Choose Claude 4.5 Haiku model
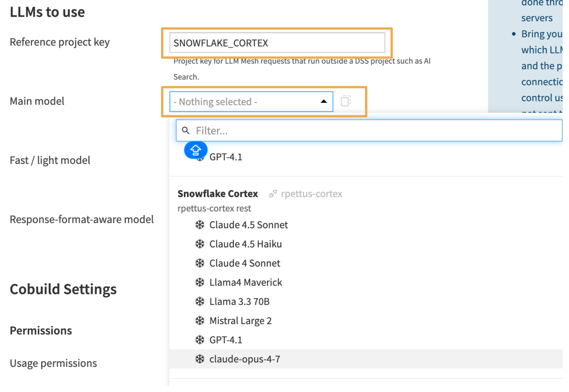Image resolution: width=569 pixels, height=392 pixels. pos(366,244)
